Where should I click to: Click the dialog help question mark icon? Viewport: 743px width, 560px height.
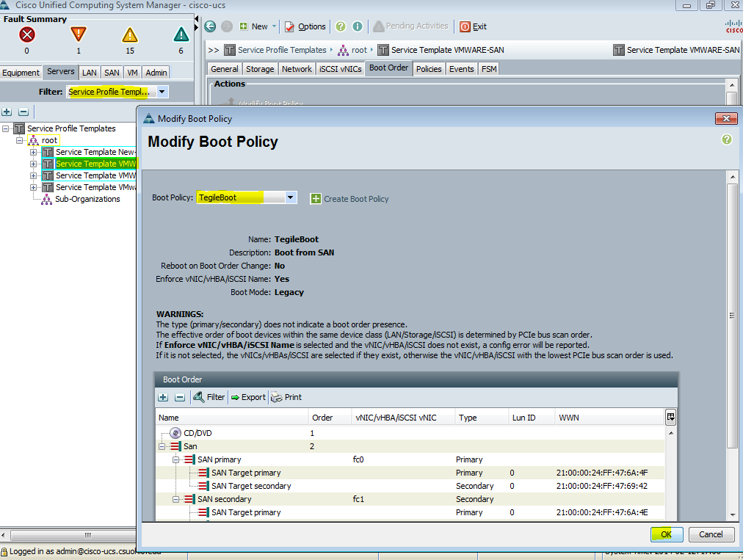(x=726, y=139)
